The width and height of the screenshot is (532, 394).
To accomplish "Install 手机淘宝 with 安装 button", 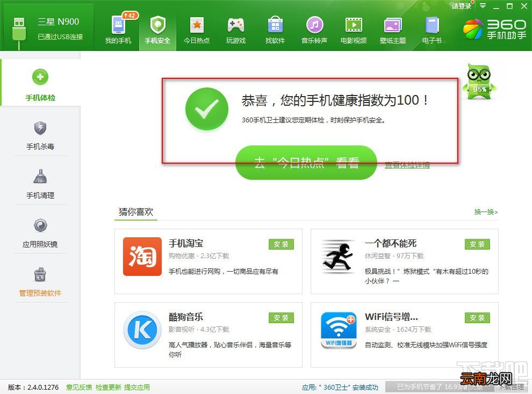I will 281,244.
